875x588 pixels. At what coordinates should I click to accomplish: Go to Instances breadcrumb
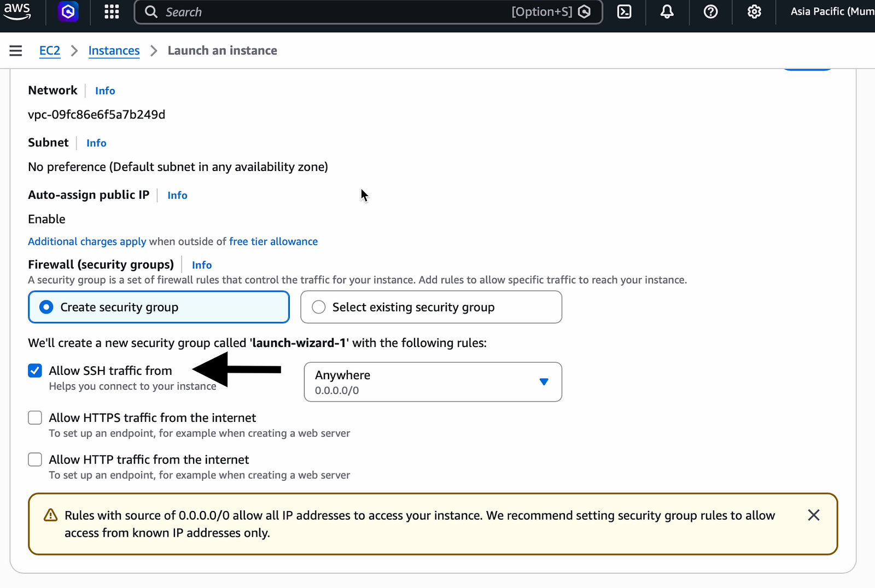point(114,51)
